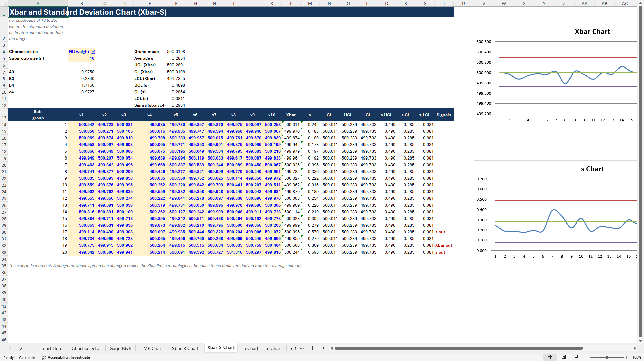Click the 100% zoom level

pyautogui.click(x=637, y=357)
